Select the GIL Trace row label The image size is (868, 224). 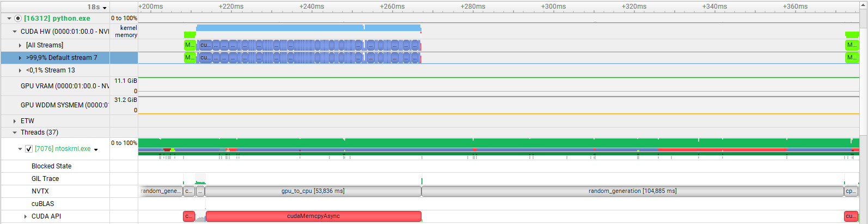pyautogui.click(x=45, y=179)
